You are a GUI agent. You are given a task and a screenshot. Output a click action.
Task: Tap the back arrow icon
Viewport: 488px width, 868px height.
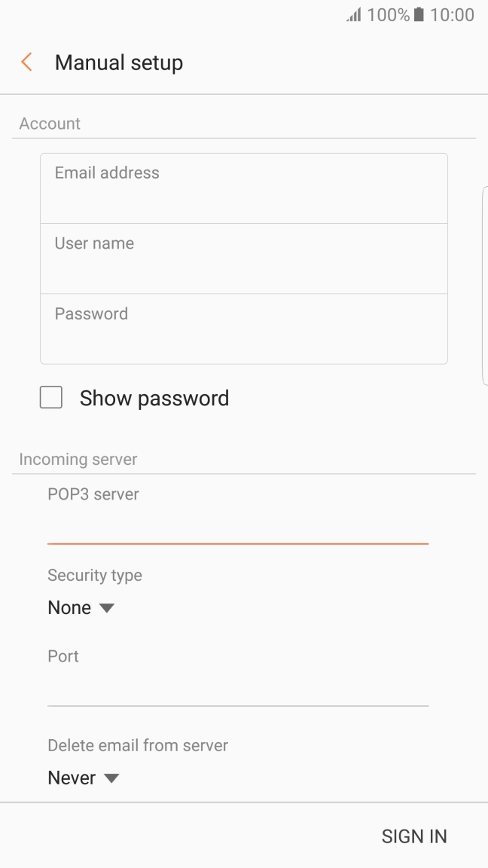(x=27, y=63)
